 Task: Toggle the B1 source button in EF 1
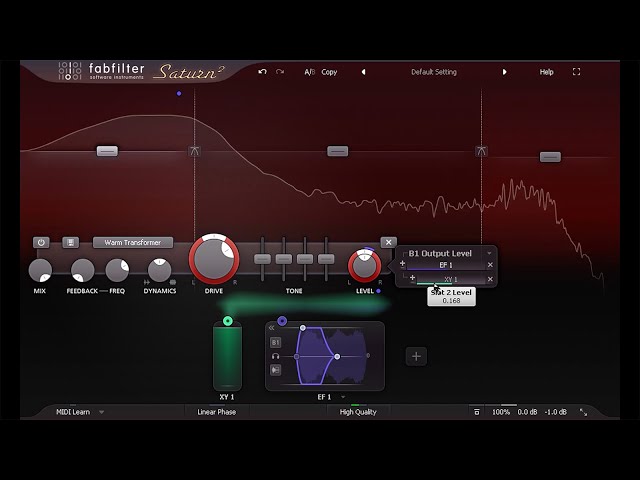tap(276, 342)
